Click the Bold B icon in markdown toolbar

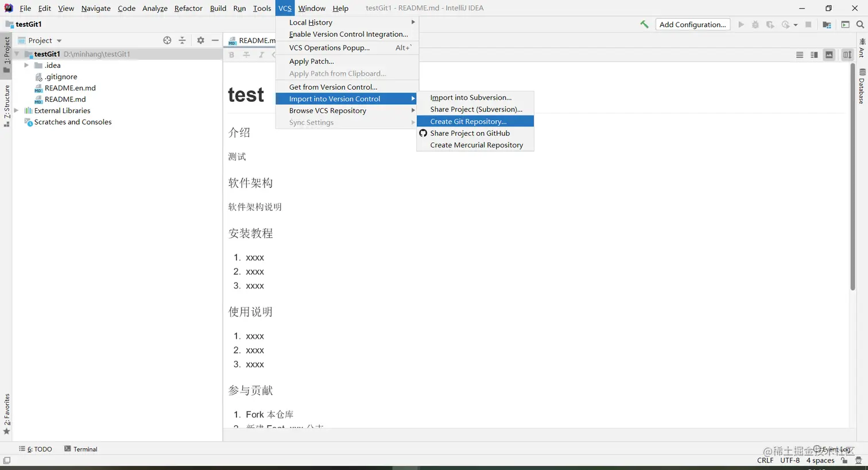231,55
